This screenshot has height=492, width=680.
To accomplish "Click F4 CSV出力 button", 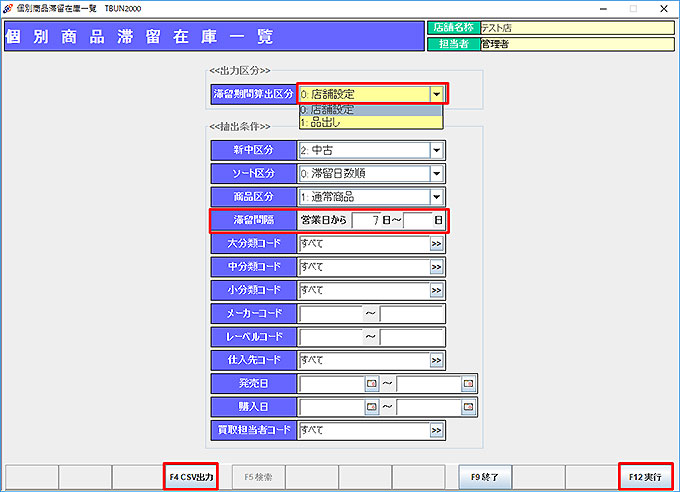I will [x=191, y=477].
